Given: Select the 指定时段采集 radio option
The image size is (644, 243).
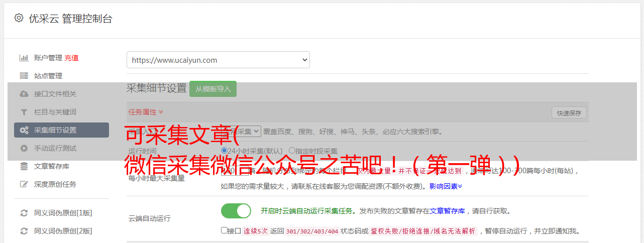Looking at the screenshot, I should point(292,151).
